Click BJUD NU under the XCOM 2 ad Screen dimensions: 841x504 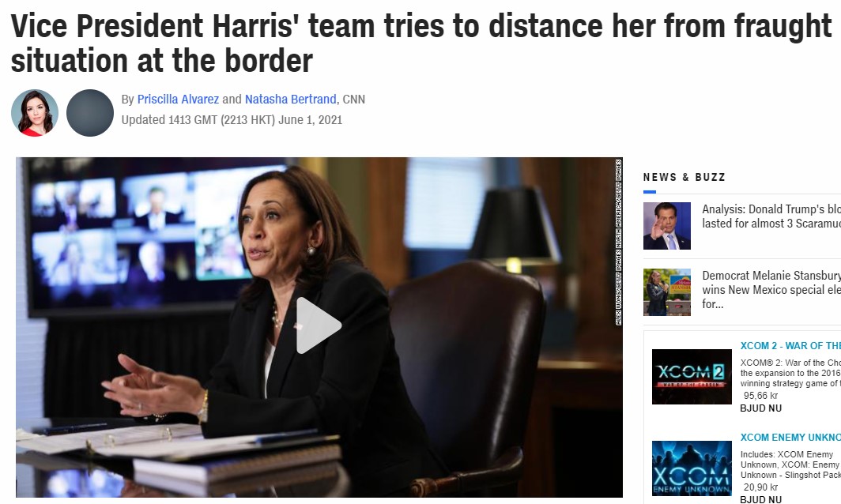[760, 408]
